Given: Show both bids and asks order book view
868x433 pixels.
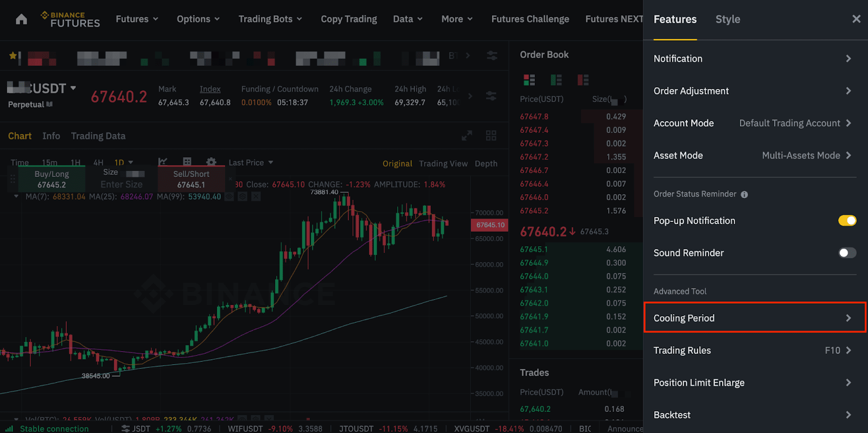Looking at the screenshot, I should (x=529, y=80).
